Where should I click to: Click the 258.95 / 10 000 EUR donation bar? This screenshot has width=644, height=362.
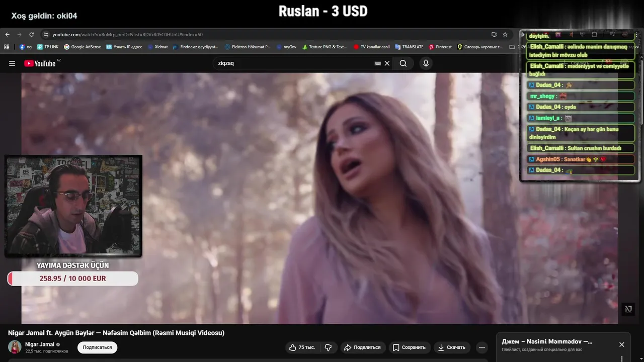pos(73,279)
